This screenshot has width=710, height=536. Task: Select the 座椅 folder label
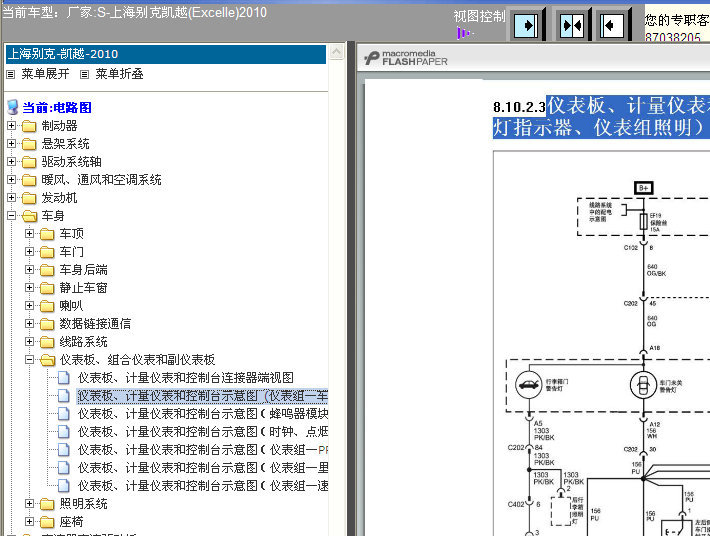pos(72,522)
